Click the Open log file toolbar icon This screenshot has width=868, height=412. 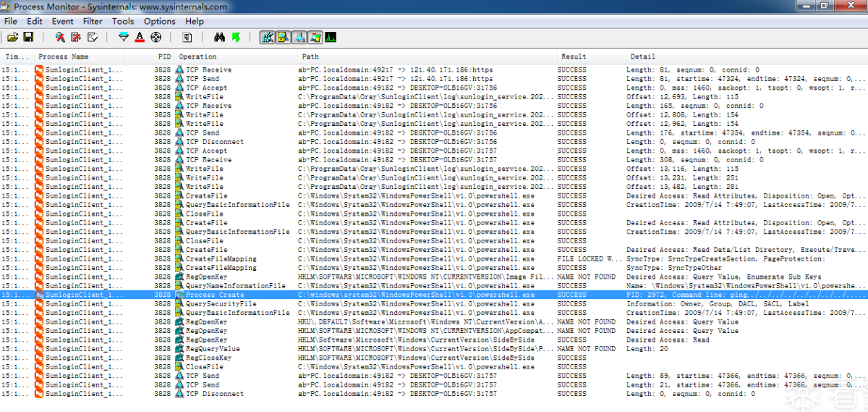[12, 38]
